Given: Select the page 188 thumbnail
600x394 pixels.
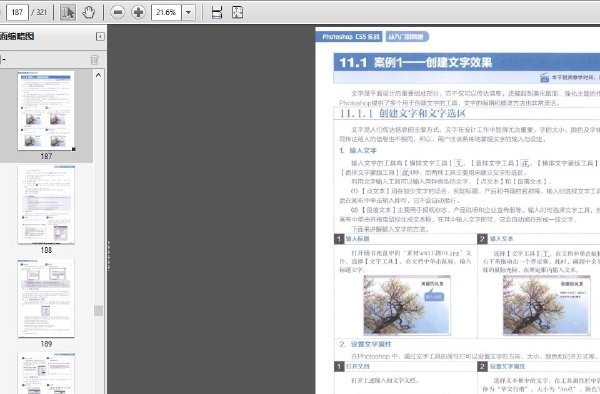Looking at the screenshot, I should [46, 204].
